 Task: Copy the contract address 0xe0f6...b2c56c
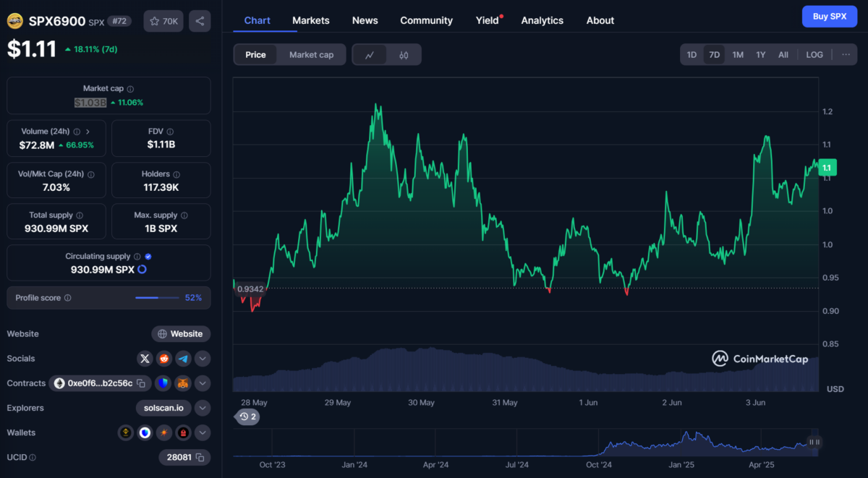pyautogui.click(x=142, y=383)
